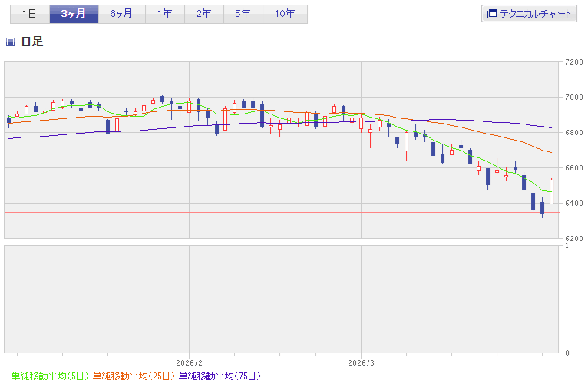View the 10年 long-term chart
This screenshot has height=384, width=588.
click(285, 14)
